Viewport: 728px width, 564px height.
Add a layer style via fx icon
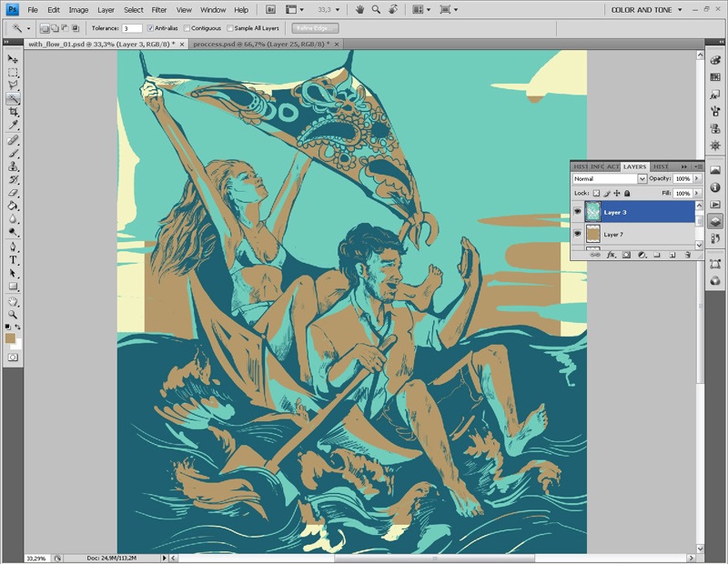point(612,256)
